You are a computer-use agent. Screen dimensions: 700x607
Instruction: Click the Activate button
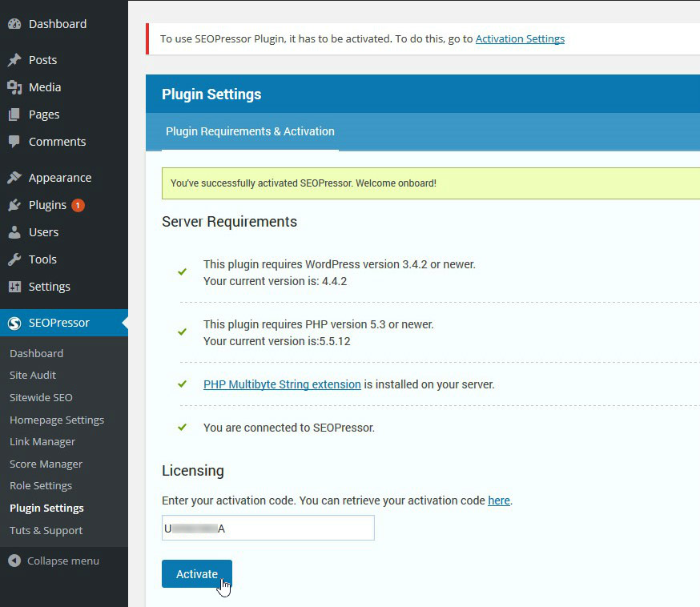tap(197, 574)
